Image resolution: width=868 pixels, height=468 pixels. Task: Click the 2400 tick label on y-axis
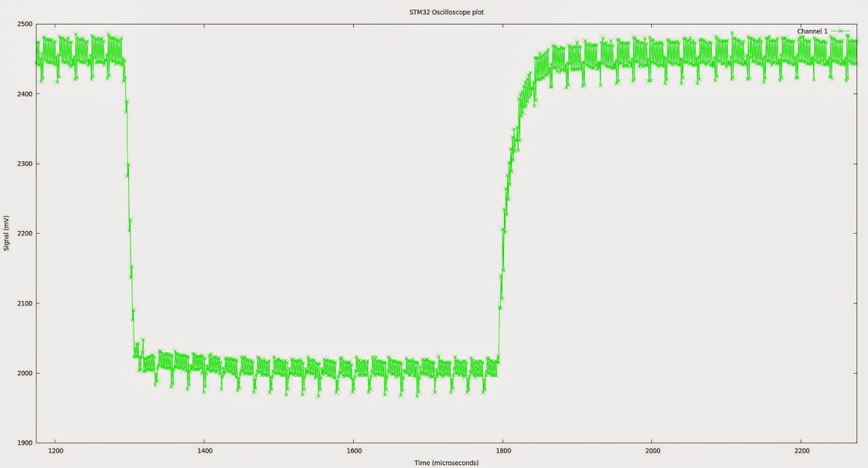point(24,94)
